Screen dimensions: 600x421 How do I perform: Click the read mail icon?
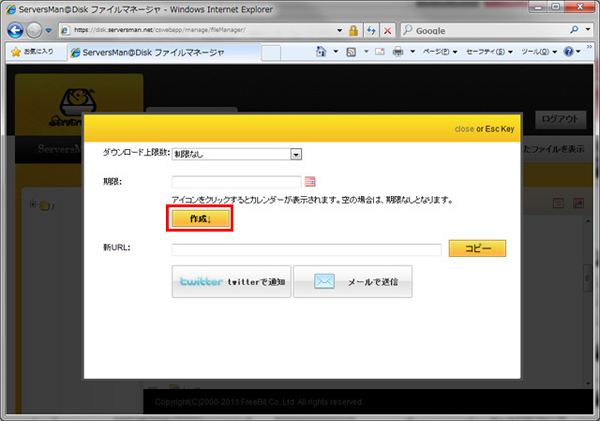pos(380,51)
